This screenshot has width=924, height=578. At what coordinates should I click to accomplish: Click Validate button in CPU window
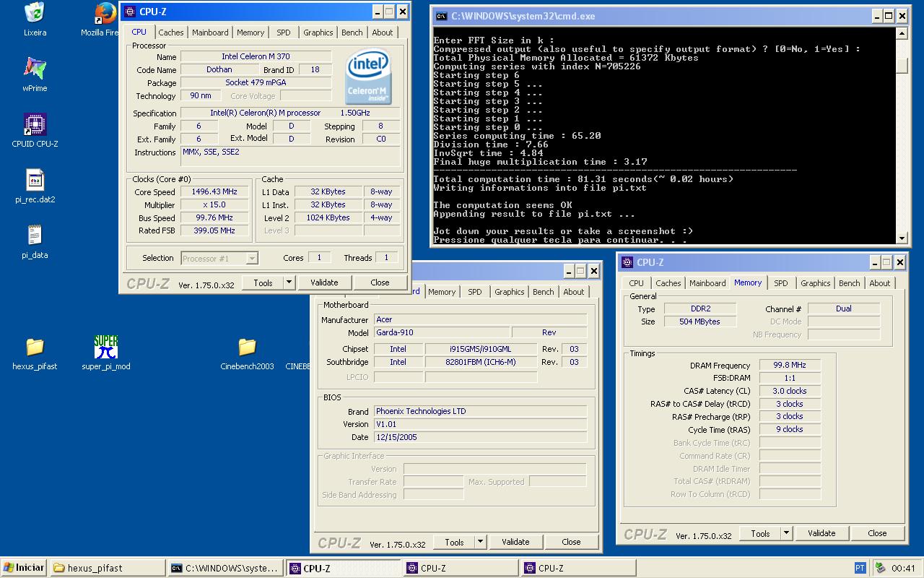tap(324, 282)
